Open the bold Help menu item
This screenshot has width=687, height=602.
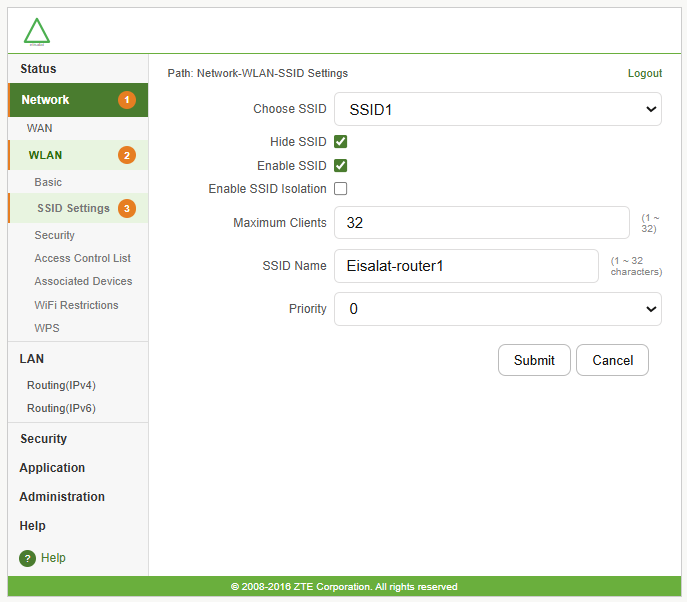click(x=32, y=526)
